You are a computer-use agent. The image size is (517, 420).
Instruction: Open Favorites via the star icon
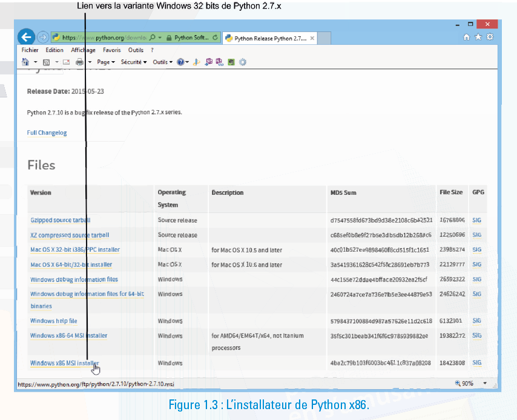[478, 37]
